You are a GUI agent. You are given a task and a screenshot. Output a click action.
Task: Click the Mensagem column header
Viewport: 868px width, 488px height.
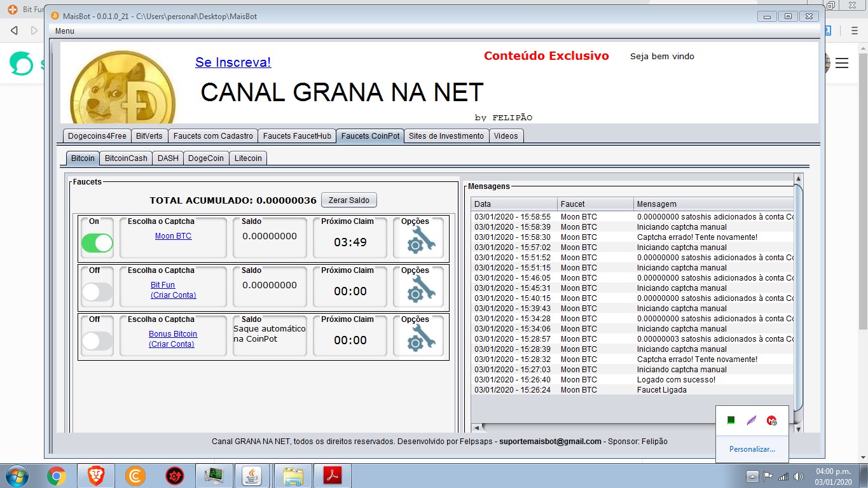[x=714, y=204]
